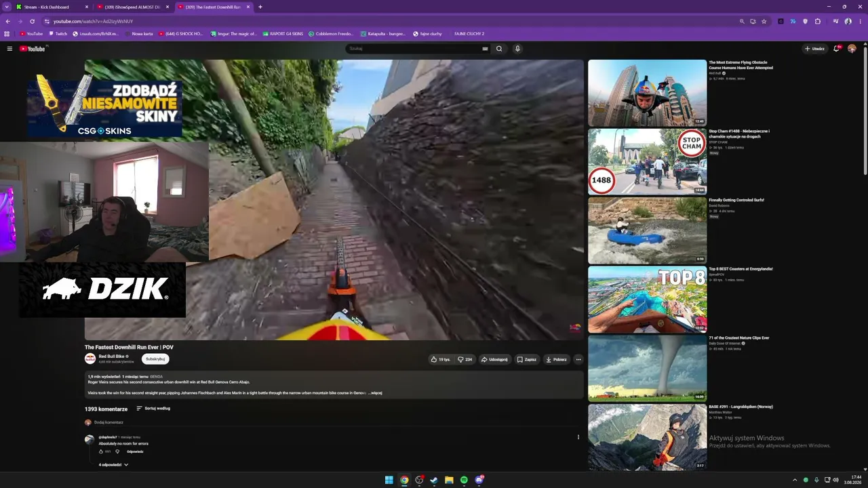
Task: Open Finally Getting Controled Surfs thumbnail
Action: click(x=647, y=230)
